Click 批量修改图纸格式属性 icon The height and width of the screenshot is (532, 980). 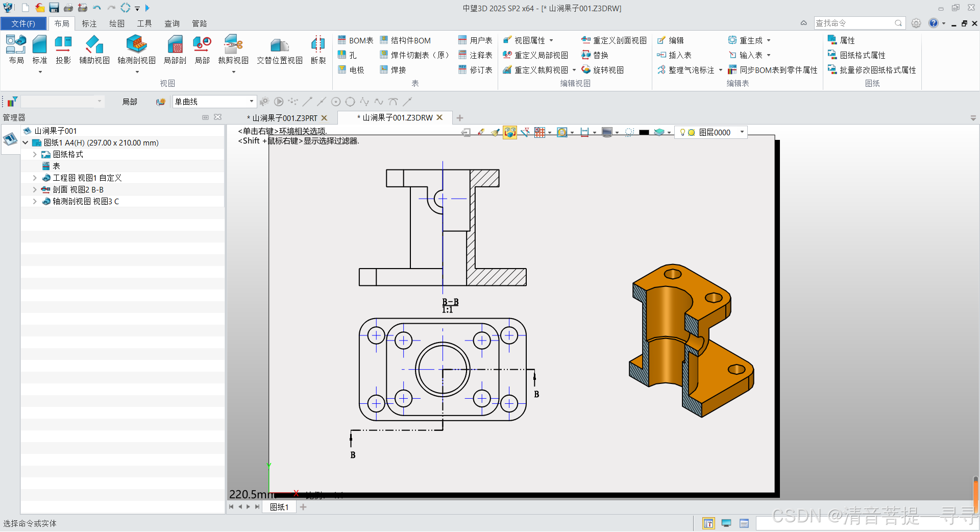coord(832,69)
